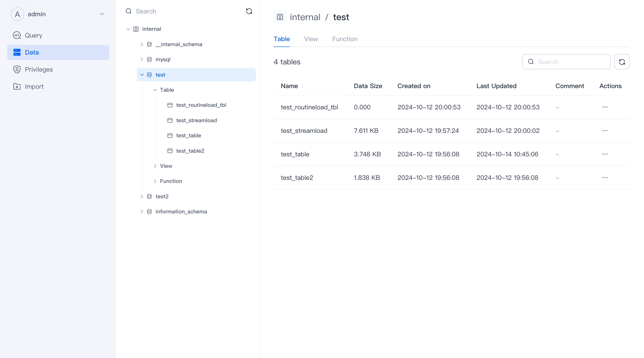Screen dimensions: 644x358
Task: Go to Privileges in the sidebar
Action: click(39, 70)
